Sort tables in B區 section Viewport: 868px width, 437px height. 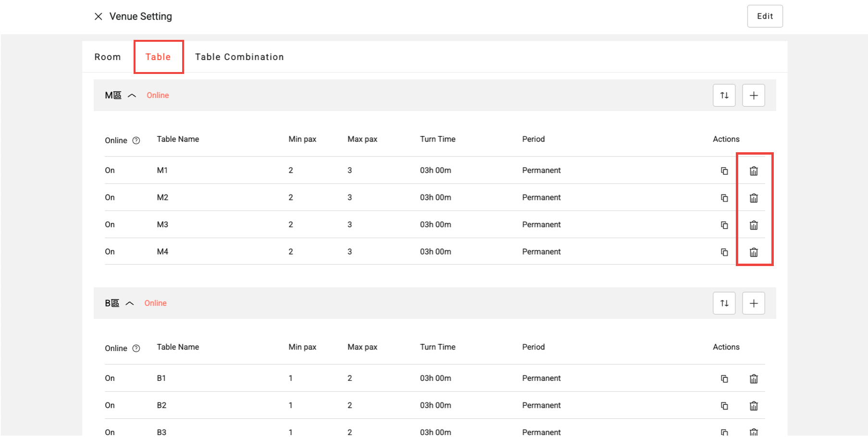pos(724,303)
